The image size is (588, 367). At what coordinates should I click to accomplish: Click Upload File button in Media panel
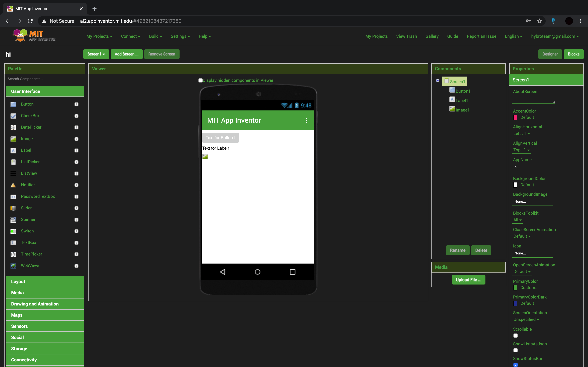pyautogui.click(x=468, y=279)
